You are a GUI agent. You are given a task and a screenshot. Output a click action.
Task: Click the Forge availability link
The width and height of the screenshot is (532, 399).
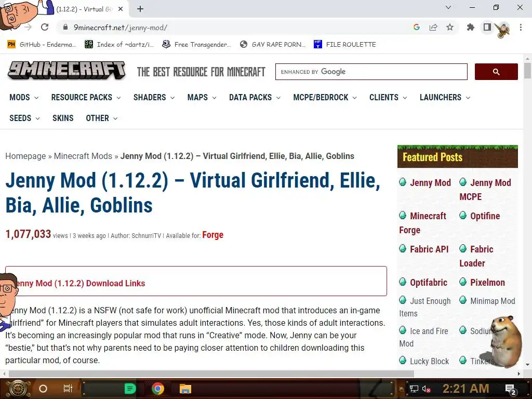(212, 235)
